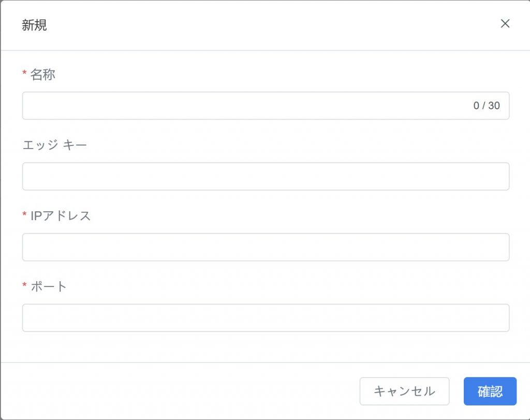The height and width of the screenshot is (420, 530).
Task: Focus the エッジ キー input box
Action: 266,176
